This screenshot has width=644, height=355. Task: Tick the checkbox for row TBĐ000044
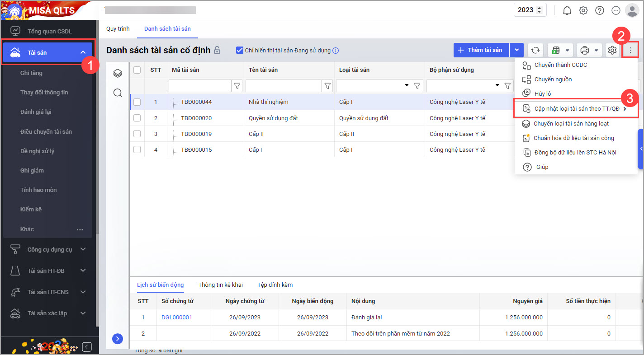click(137, 102)
